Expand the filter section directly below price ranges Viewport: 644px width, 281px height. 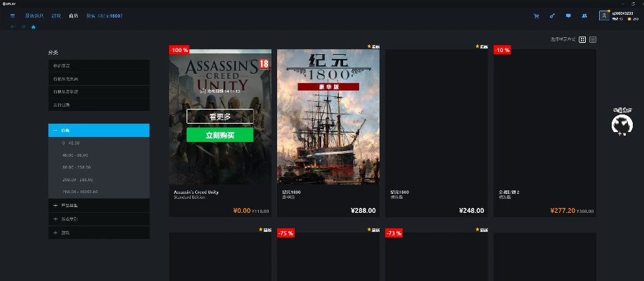pos(99,205)
